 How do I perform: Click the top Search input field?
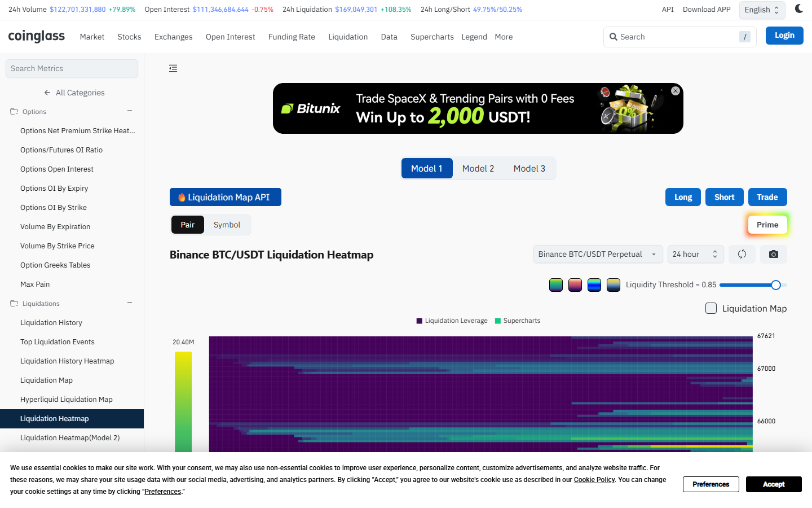tap(679, 37)
